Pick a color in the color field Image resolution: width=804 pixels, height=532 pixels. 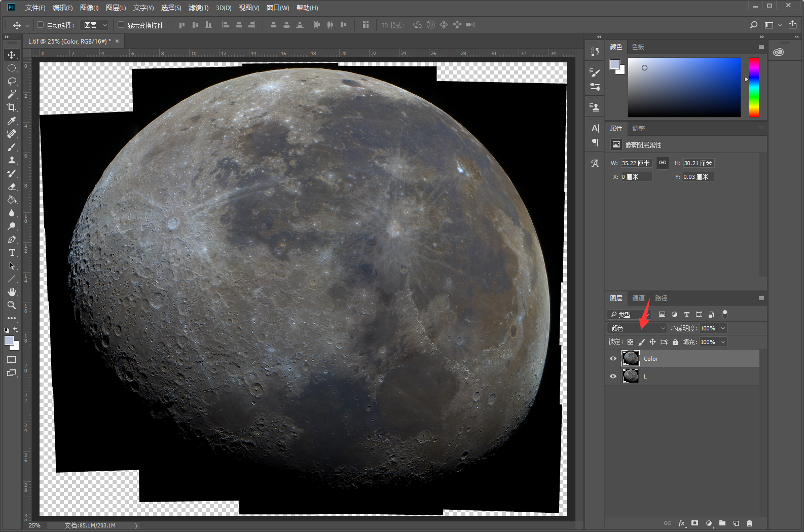click(x=684, y=87)
